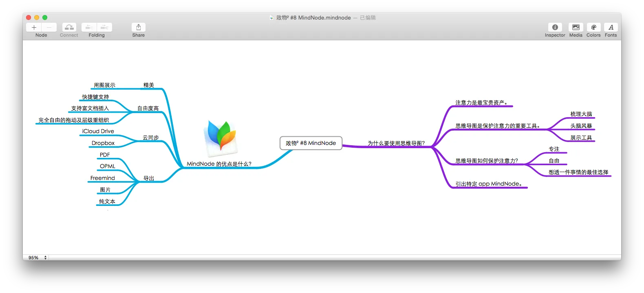This screenshot has height=293, width=644.
Task: Click the plus button to add a node
Action: (34, 27)
